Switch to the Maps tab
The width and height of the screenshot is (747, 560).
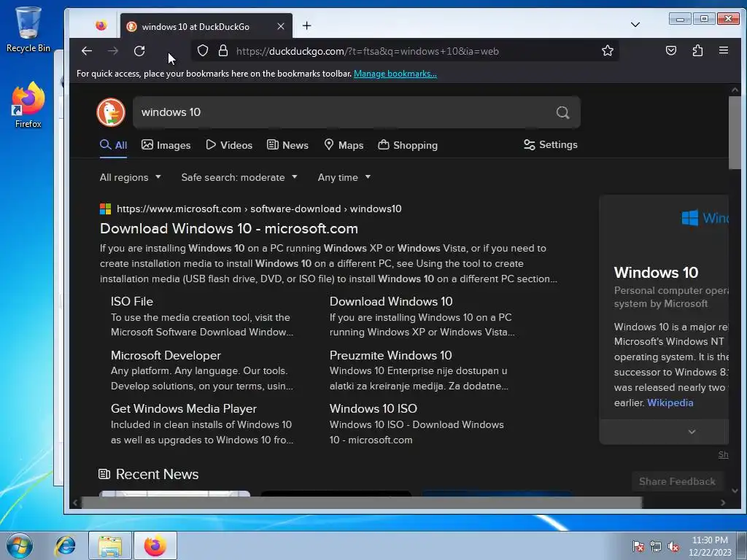pos(344,145)
